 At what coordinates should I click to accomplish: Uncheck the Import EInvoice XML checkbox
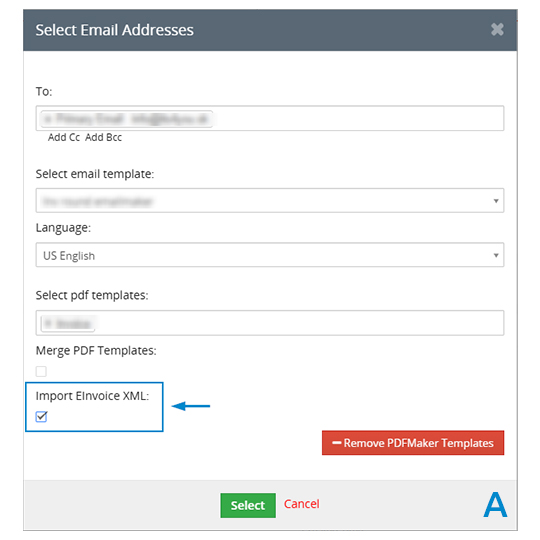coord(41,417)
